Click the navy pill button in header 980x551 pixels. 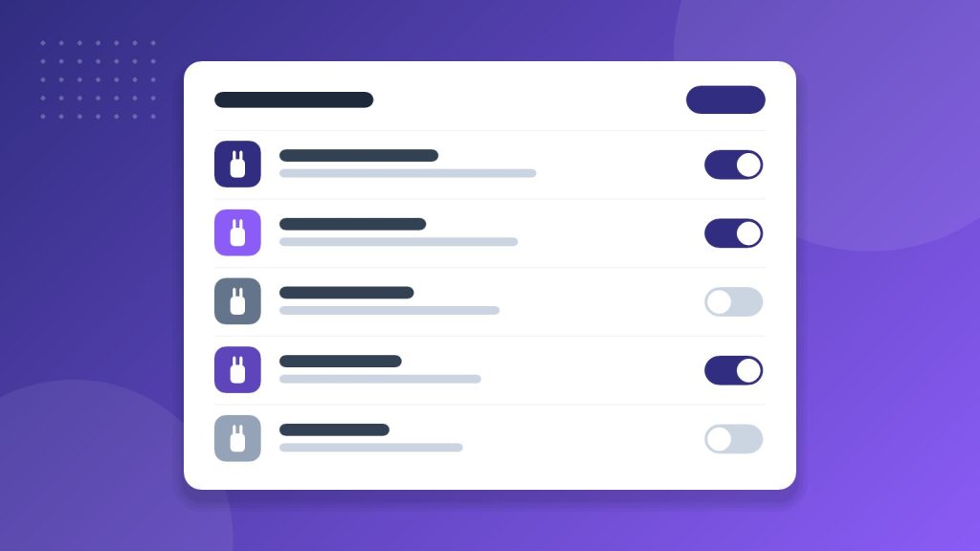[725, 99]
